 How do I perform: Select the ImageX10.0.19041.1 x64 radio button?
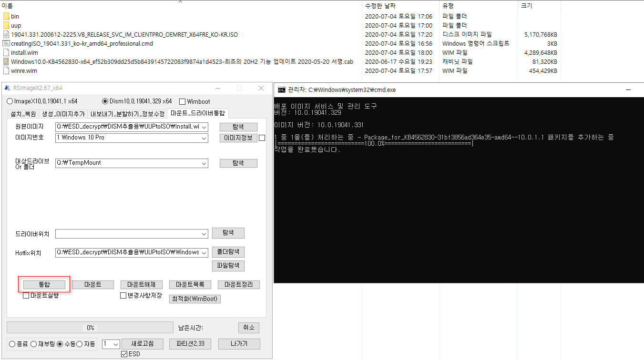10,101
